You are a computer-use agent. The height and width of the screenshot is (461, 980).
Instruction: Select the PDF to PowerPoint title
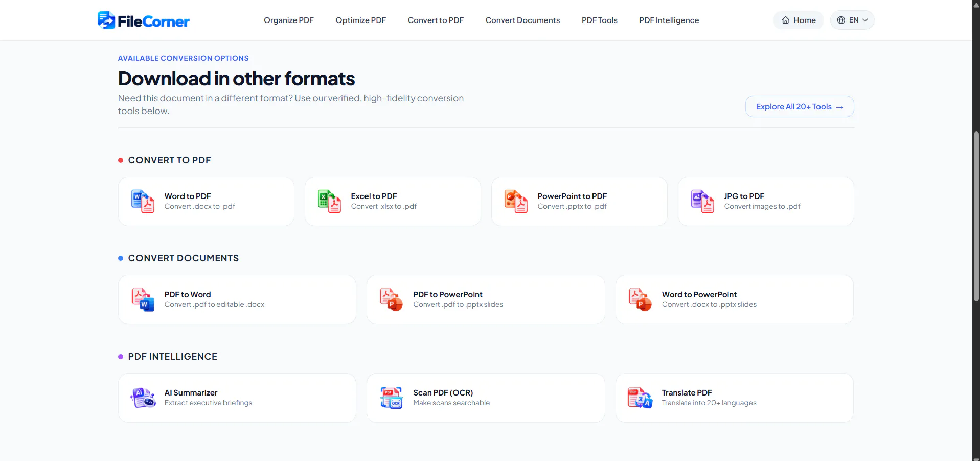(448, 294)
